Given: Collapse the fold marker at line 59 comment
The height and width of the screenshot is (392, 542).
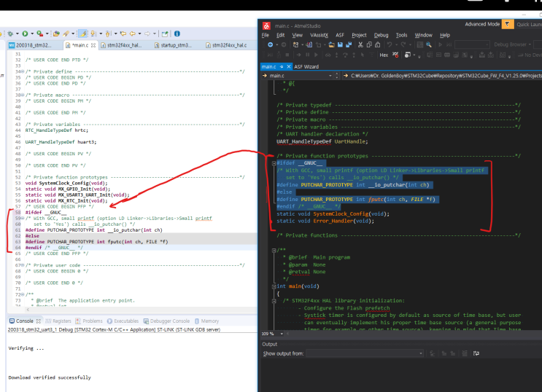Looking at the screenshot, I should [x=23, y=219].
